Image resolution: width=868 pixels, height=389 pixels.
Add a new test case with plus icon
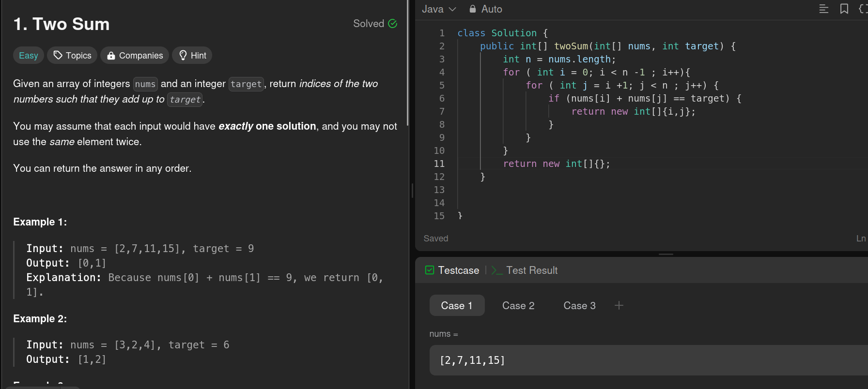pyautogui.click(x=619, y=305)
